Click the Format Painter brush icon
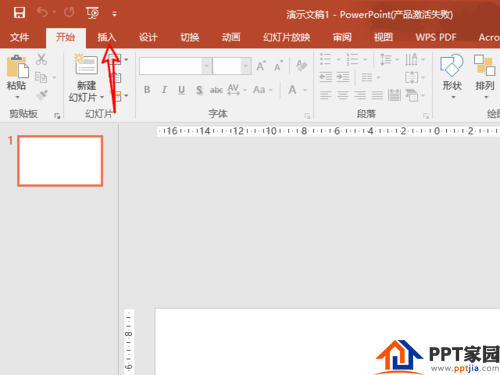 pyautogui.click(x=42, y=95)
